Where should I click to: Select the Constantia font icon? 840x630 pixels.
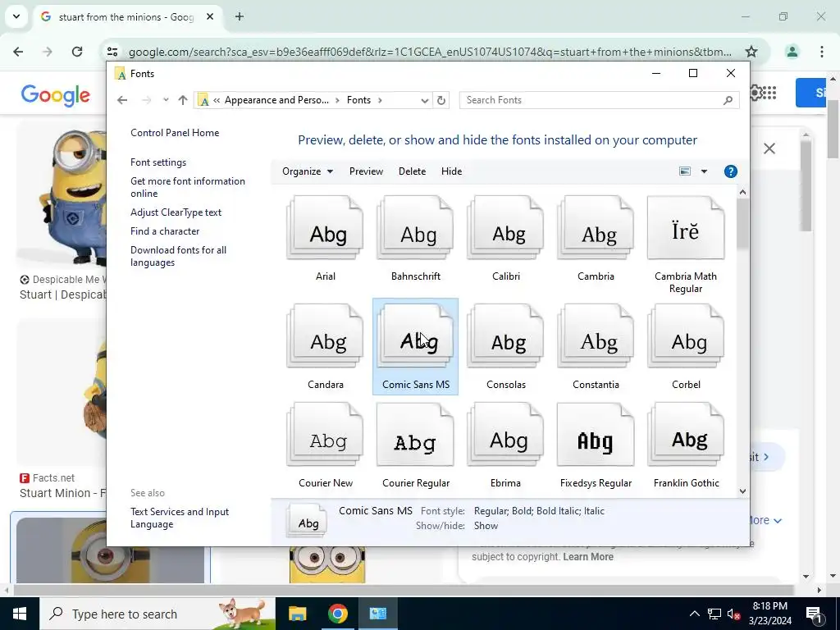click(x=596, y=336)
